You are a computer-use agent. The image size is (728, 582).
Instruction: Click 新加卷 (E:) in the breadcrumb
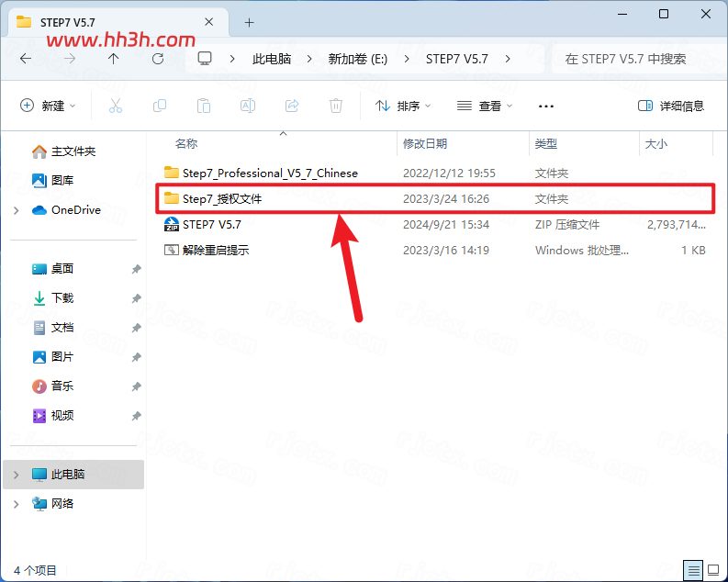[x=357, y=59]
